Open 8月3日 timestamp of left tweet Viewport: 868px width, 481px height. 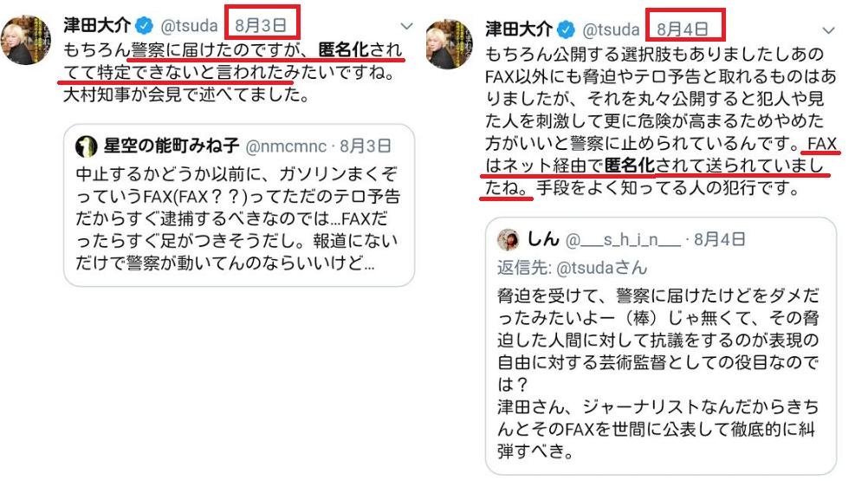261,25
